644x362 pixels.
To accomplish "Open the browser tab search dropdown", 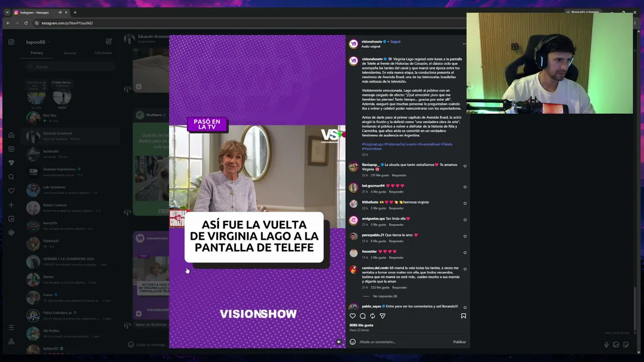I will [x=7, y=13].
